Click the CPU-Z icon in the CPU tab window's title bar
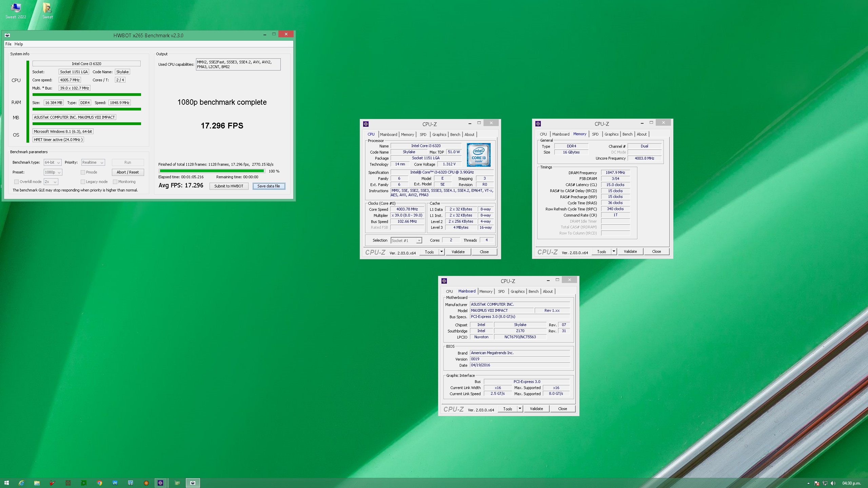Image resolution: width=868 pixels, height=488 pixels. pyautogui.click(x=366, y=124)
